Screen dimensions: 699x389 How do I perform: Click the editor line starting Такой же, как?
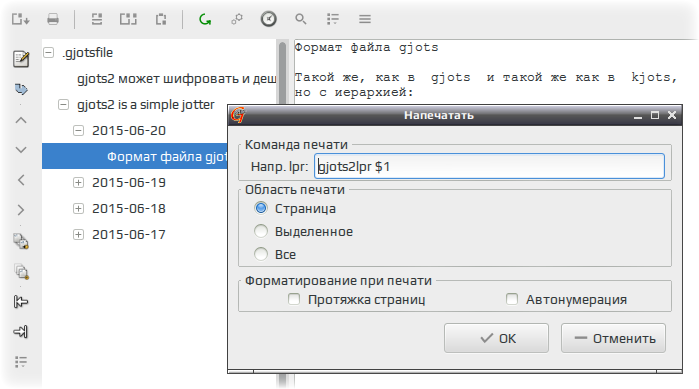point(486,78)
